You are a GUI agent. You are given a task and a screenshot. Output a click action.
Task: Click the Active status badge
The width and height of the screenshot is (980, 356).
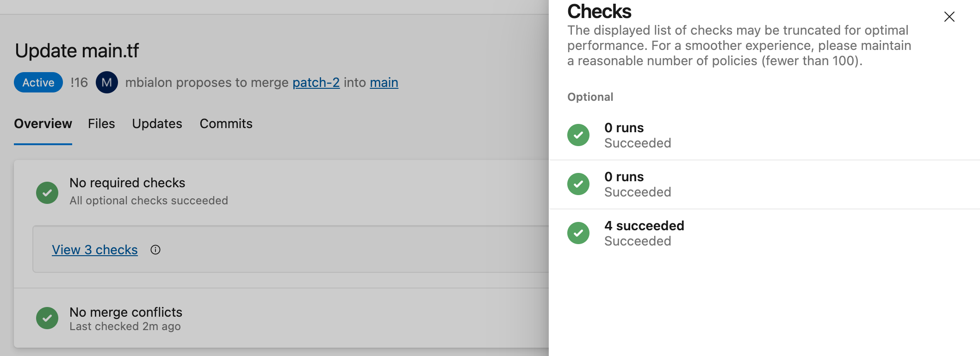coord(38,82)
